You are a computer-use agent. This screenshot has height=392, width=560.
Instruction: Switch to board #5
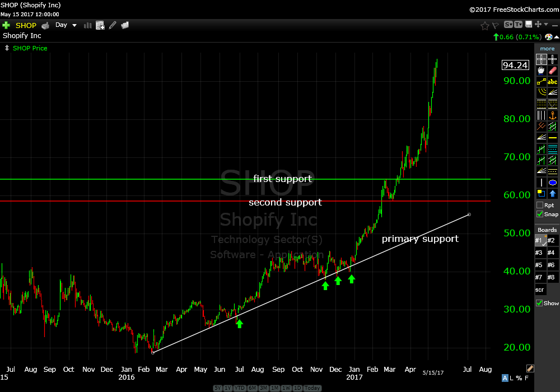(x=540, y=265)
